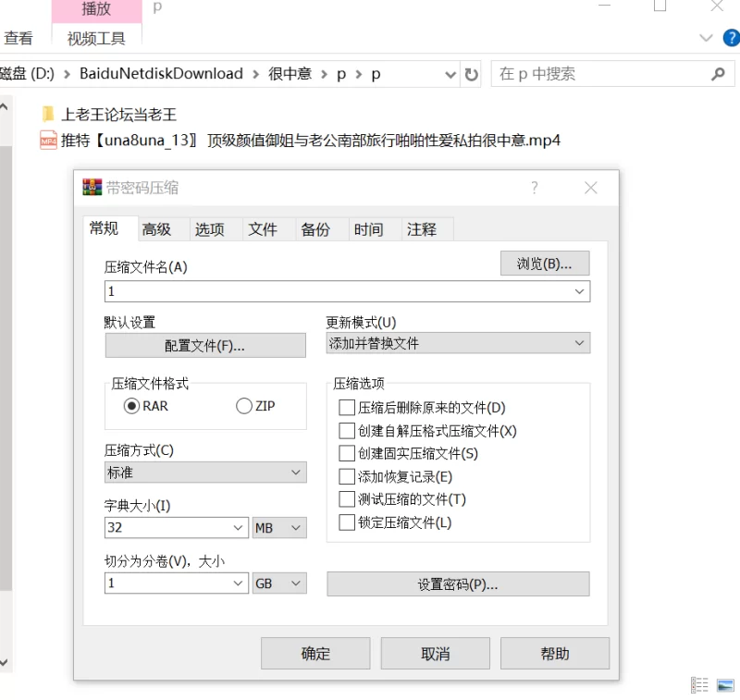Close the 带密码压缩 dialog
740x700 pixels.
[x=590, y=188]
